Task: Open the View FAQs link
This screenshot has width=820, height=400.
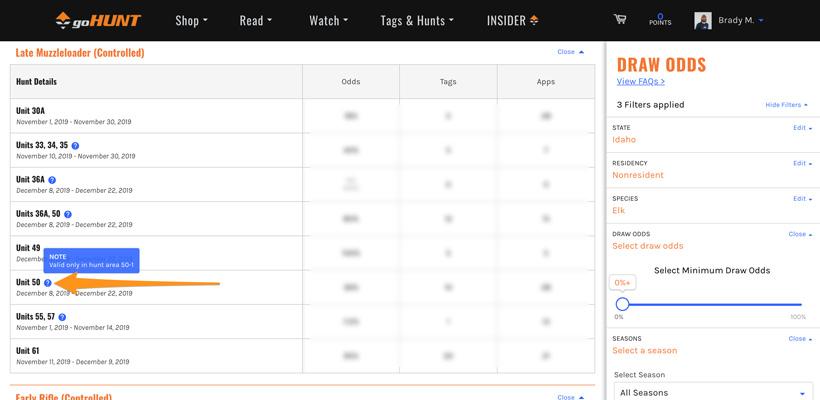Action: (x=641, y=81)
